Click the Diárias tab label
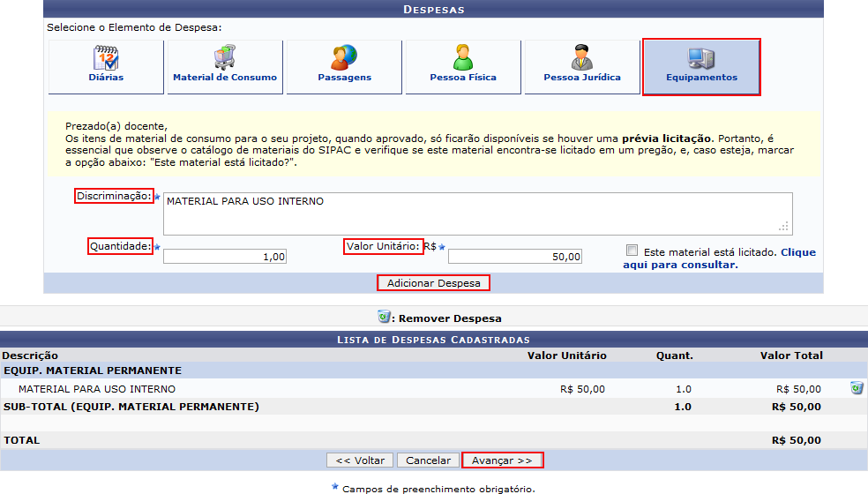This screenshot has width=868, height=494. [x=106, y=78]
